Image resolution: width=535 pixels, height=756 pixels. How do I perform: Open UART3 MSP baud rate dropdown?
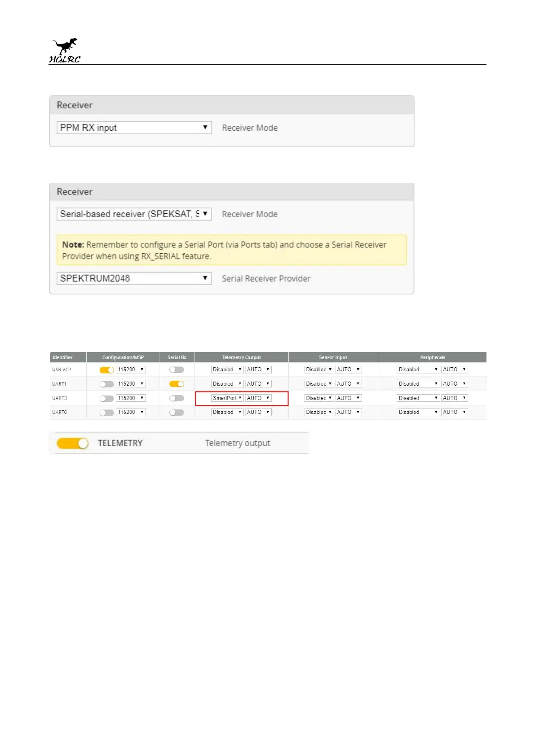(x=131, y=398)
